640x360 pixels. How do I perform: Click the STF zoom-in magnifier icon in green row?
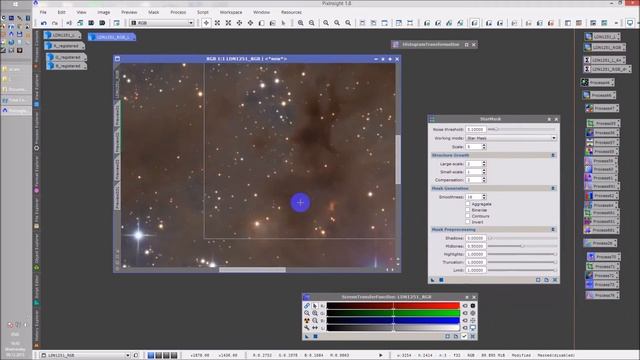pos(315,313)
